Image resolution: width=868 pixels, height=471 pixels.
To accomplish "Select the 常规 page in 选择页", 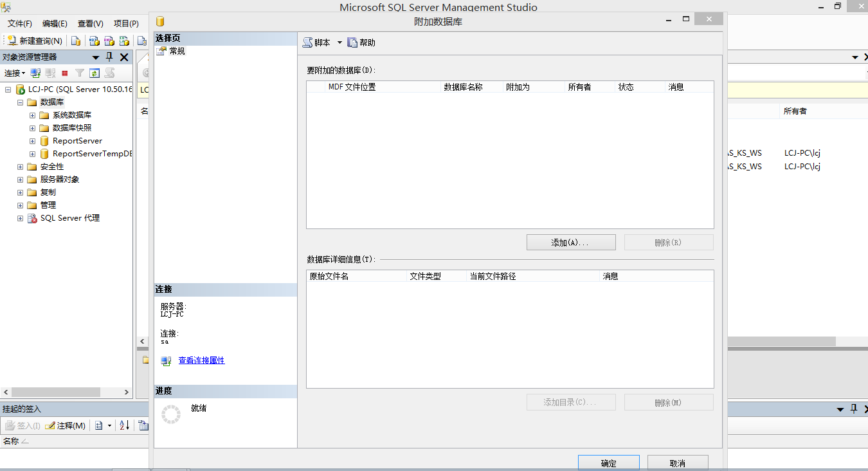I will coord(177,51).
